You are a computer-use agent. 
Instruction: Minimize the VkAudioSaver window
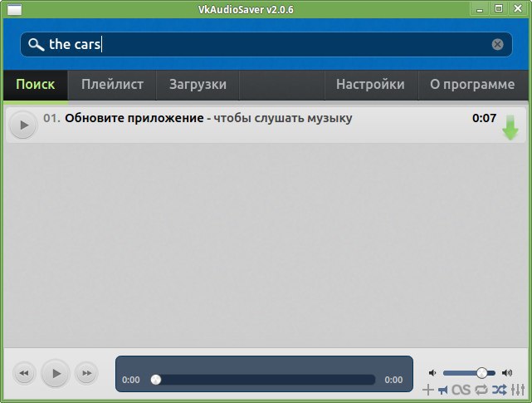click(x=480, y=9)
